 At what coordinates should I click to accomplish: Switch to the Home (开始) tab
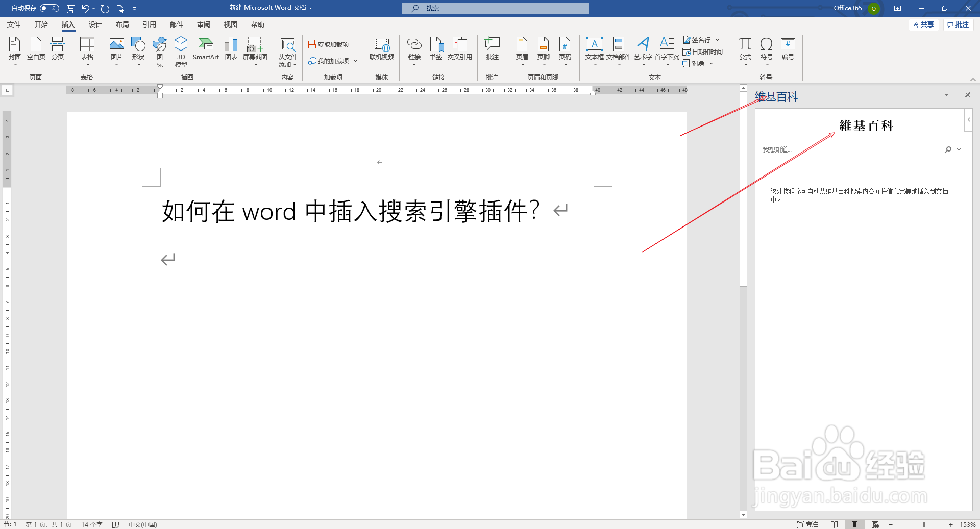click(41, 24)
